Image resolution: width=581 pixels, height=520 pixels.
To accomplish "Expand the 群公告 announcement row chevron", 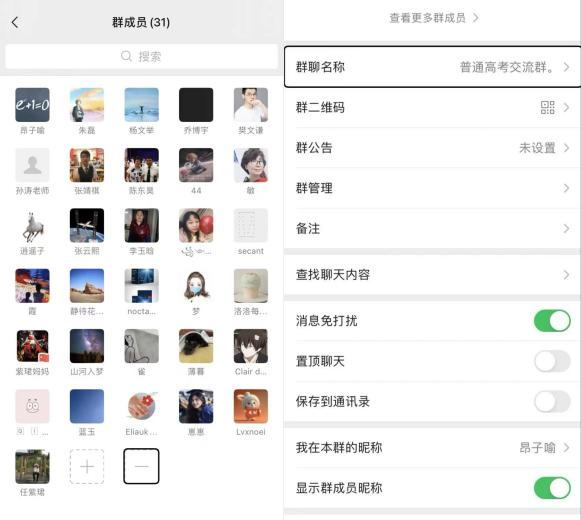I will click(x=567, y=148).
